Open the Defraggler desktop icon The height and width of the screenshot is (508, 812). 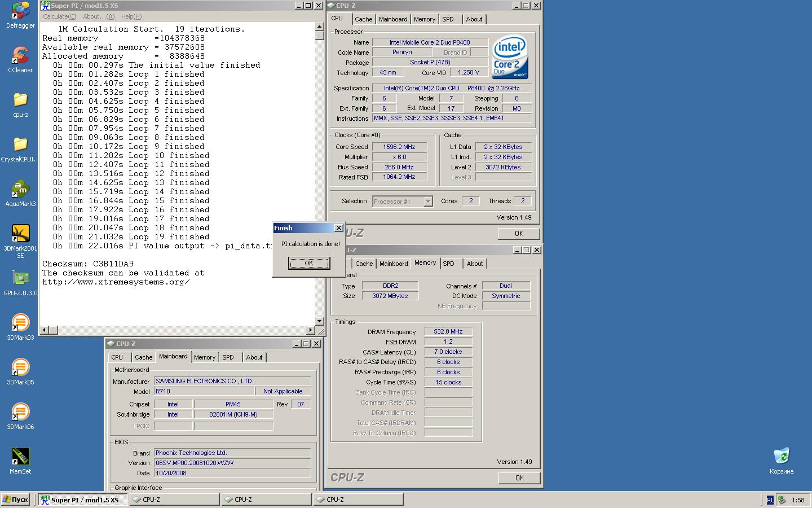coord(20,16)
